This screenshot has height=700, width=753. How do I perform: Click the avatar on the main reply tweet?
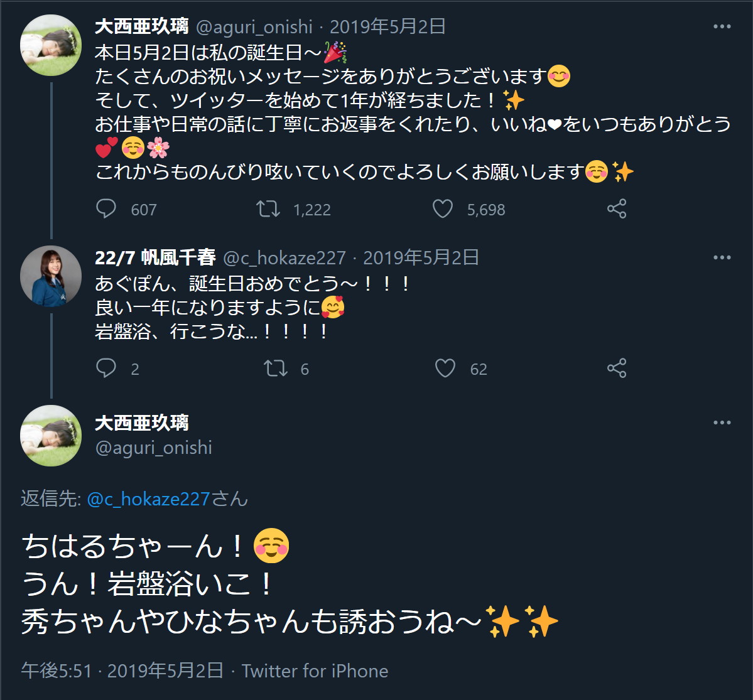click(x=51, y=435)
